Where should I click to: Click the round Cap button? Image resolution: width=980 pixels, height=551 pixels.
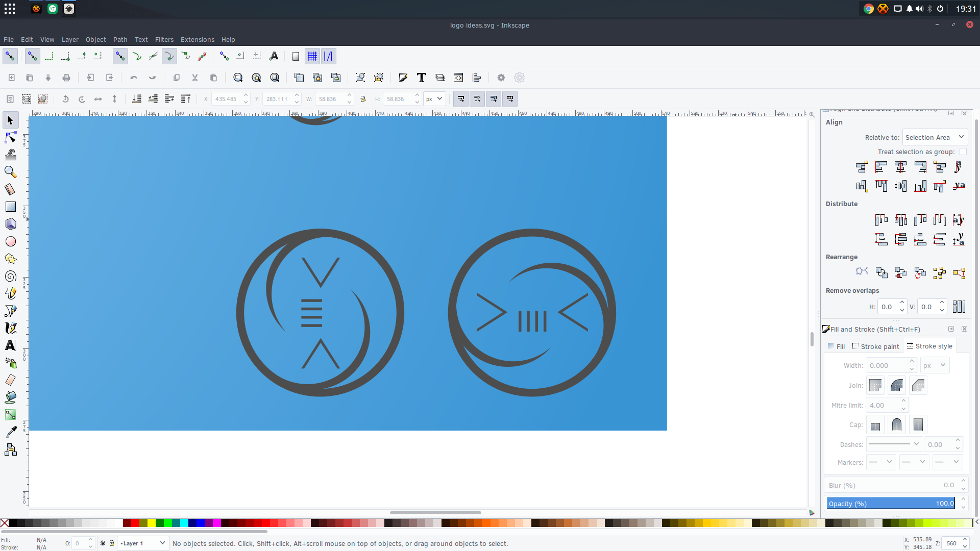[x=897, y=424]
